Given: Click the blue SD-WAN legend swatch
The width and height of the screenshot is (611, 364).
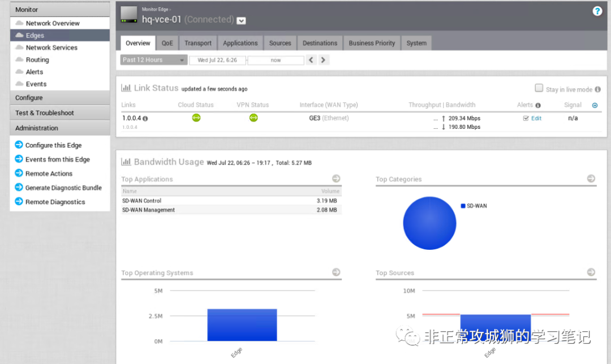Looking at the screenshot, I should point(463,206).
